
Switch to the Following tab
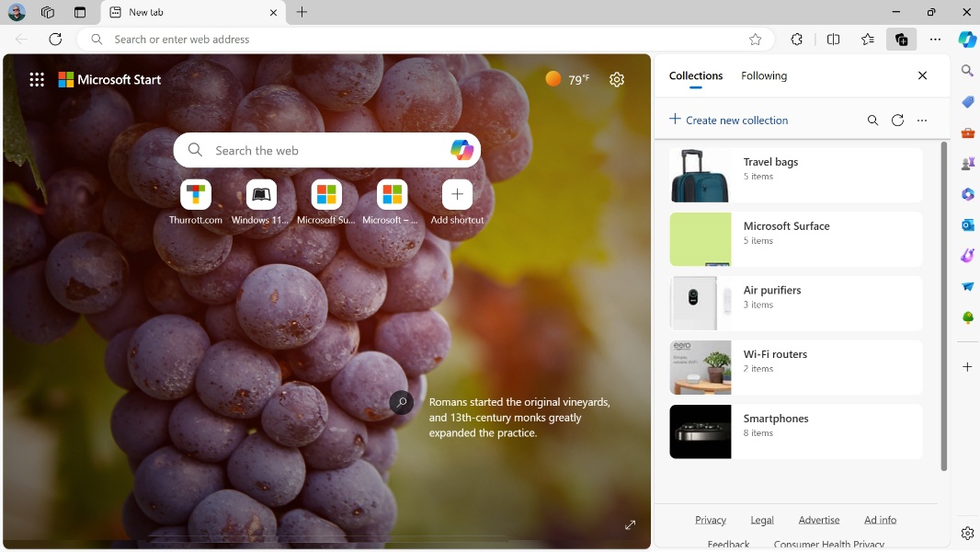point(763,75)
